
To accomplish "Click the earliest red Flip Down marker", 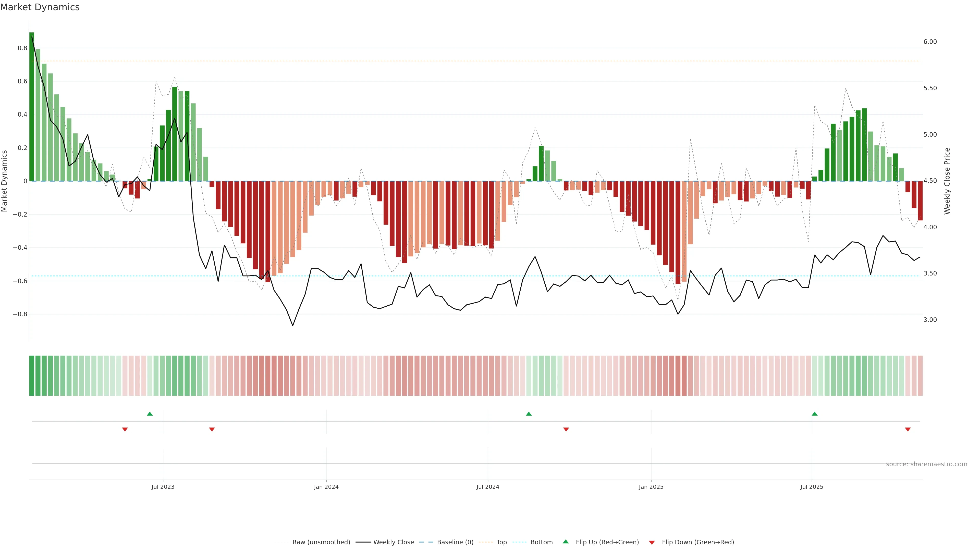I will [x=125, y=429].
